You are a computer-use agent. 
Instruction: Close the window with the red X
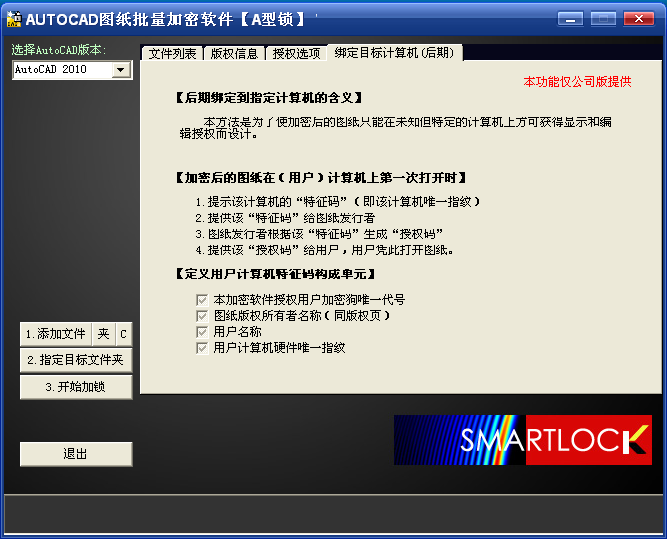[638, 19]
